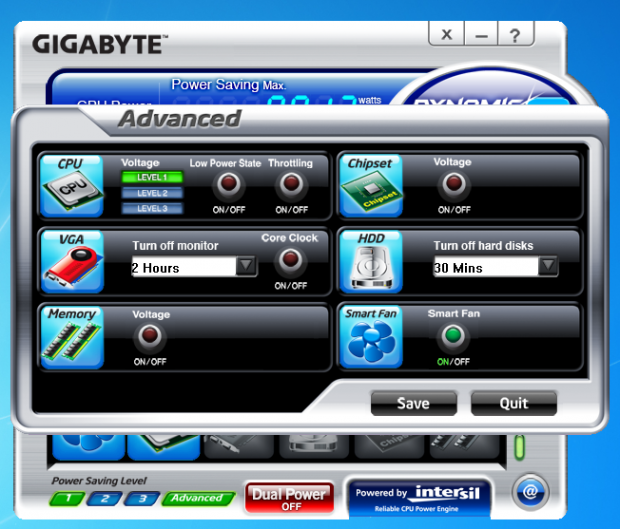This screenshot has width=620, height=529.
Task: Select CPU Voltage LEVEL 1
Action: (152, 177)
